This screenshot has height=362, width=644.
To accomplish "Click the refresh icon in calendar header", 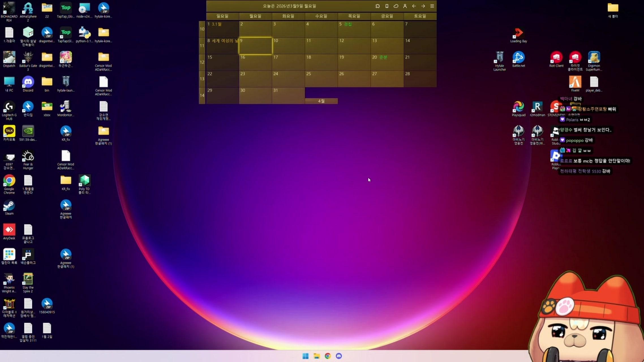I will [x=377, y=6].
